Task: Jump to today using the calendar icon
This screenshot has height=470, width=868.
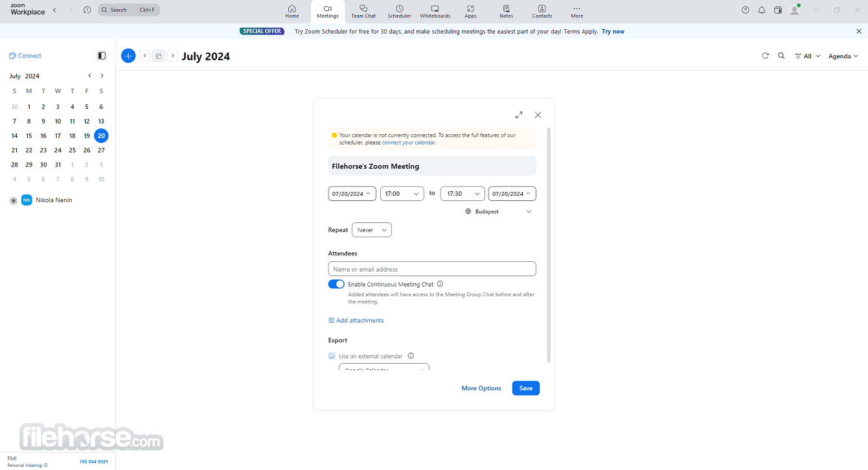Action: (159, 56)
